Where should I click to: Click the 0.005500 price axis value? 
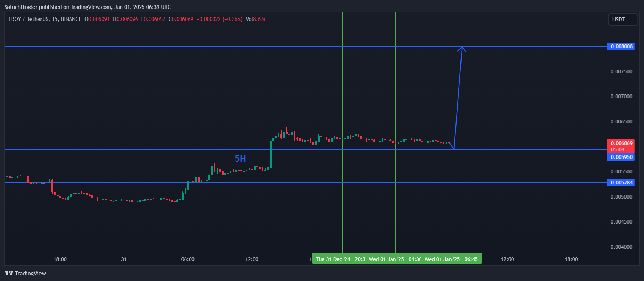pyautogui.click(x=621, y=172)
